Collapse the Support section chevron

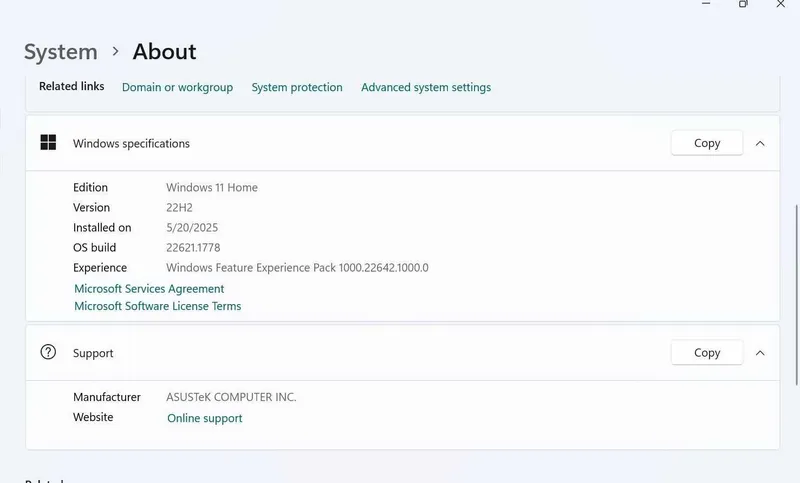click(760, 353)
